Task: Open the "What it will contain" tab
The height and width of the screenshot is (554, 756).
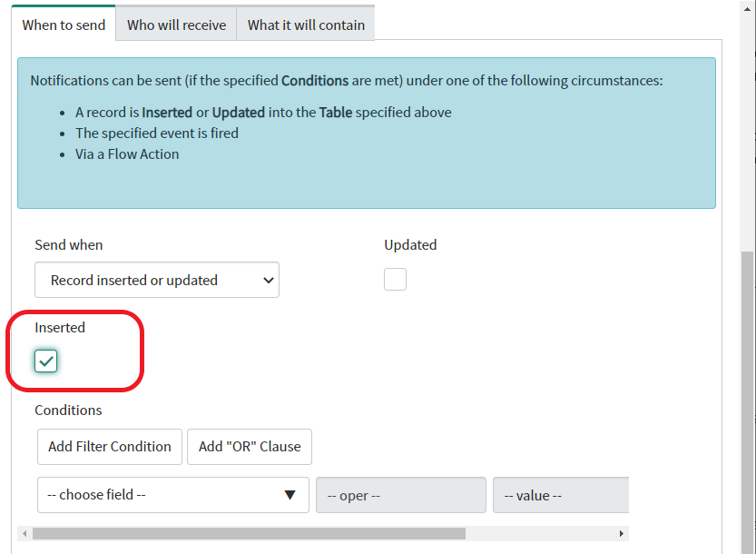Action: click(x=306, y=25)
